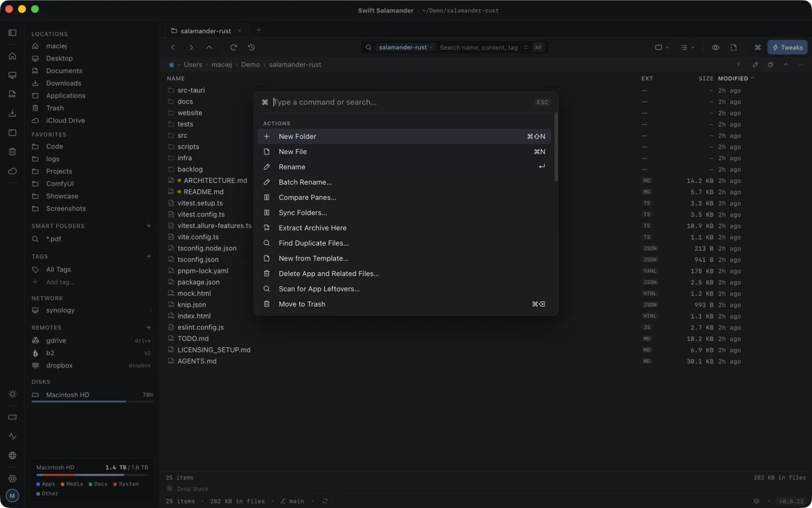This screenshot has height=508, width=812.
Task: Open the list view mode dropdown
Action: pos(687,48)
